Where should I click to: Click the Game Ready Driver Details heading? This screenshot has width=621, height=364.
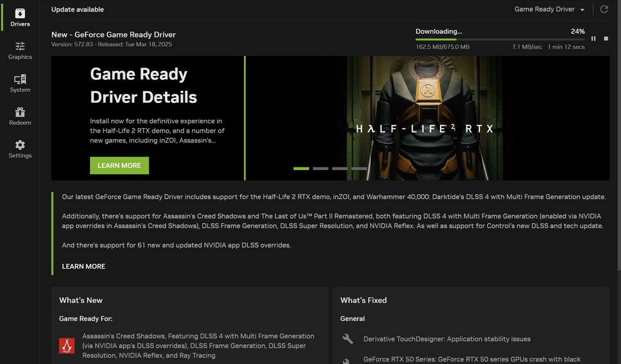tap(143, 86)
